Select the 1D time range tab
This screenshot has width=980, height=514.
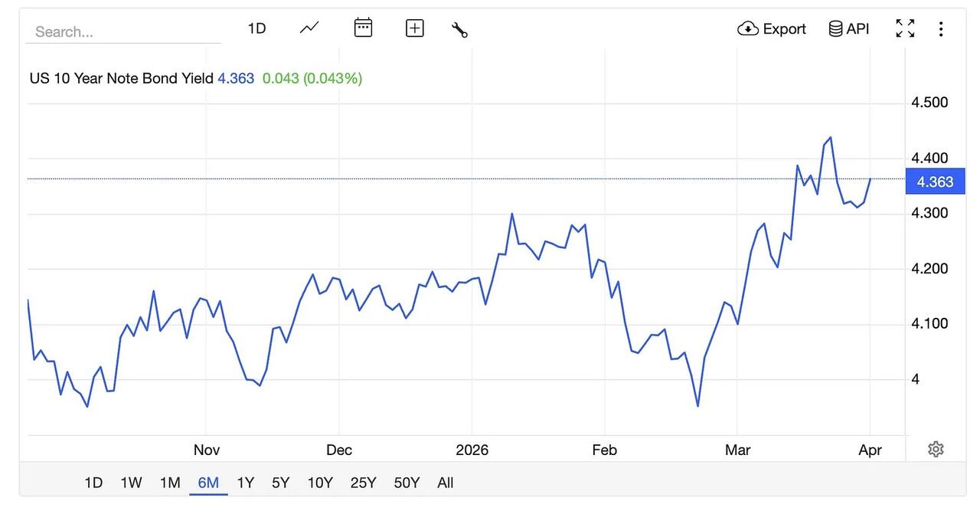coord(93,483)
